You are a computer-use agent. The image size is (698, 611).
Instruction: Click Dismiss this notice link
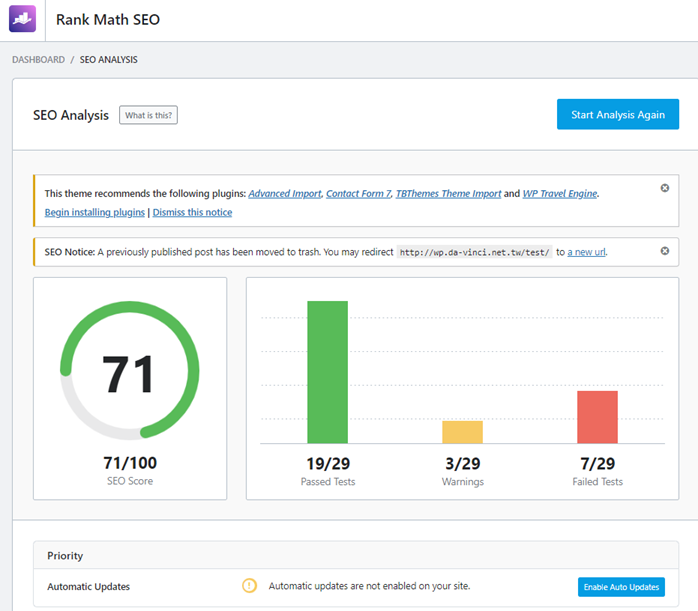pos(192,212)
